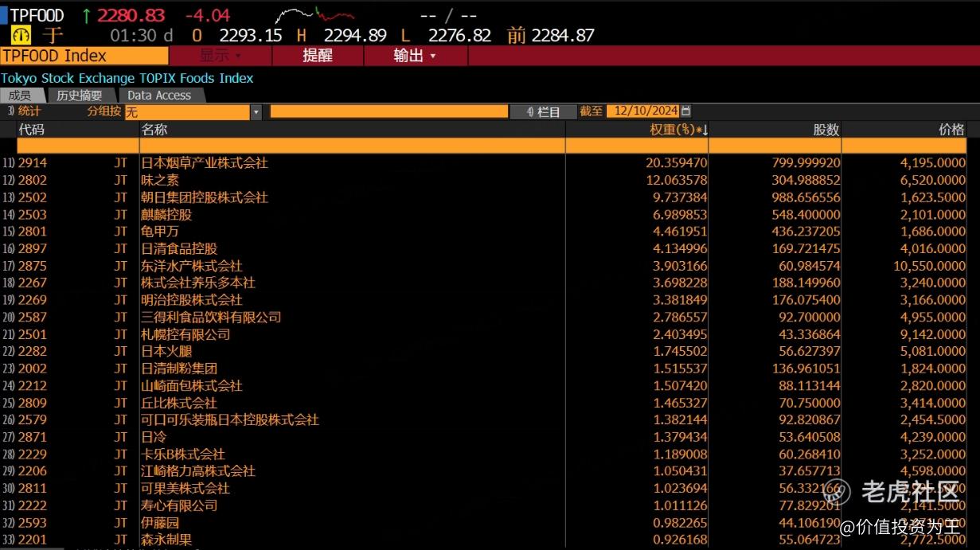980x550 pixels.
Task: Expand the greyed 显示 menu
Action: (x=221, y=56)
